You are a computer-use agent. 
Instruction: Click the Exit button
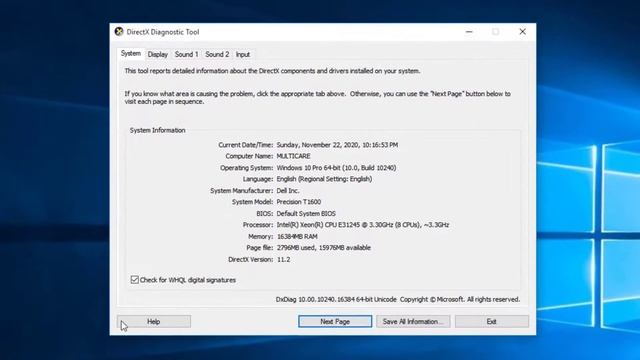tap(492, 322)
